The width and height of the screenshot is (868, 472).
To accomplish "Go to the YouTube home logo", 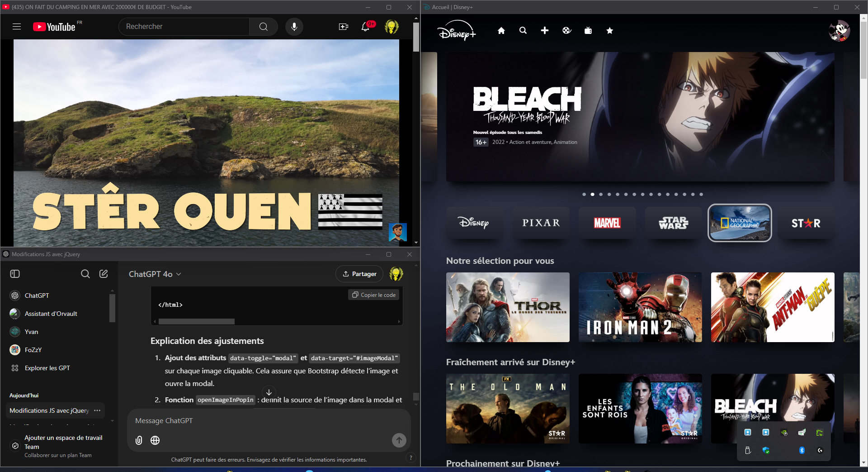I will [54, 27].
